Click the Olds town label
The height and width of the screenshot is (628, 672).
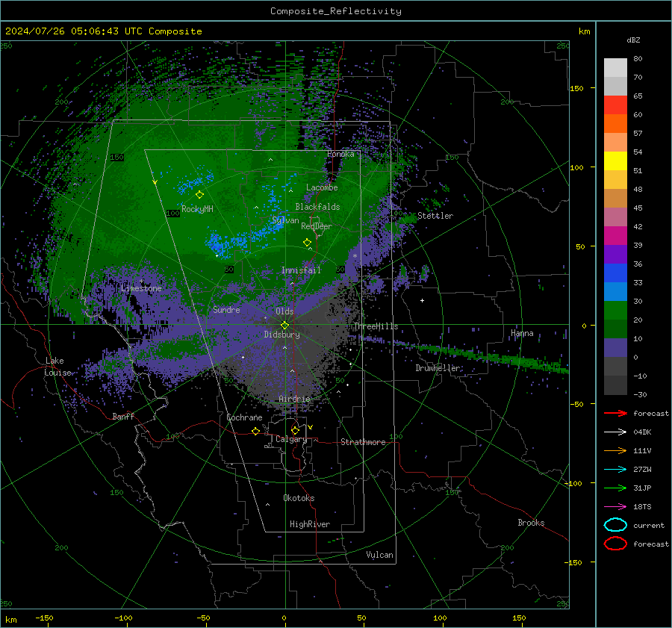284,311
